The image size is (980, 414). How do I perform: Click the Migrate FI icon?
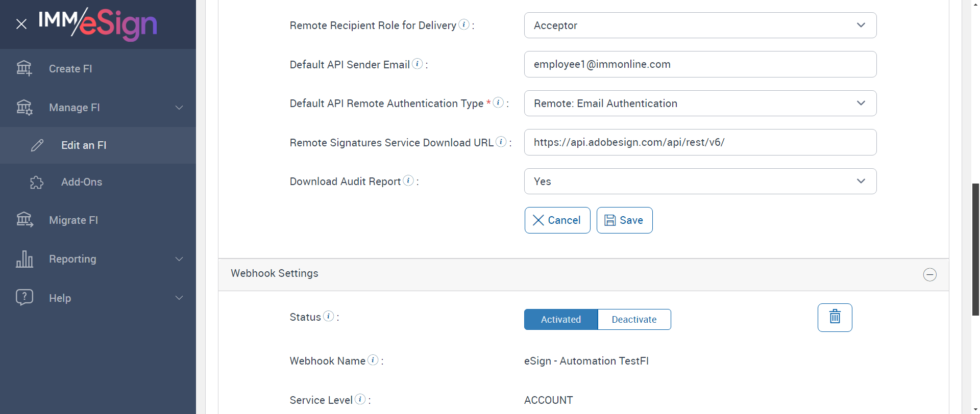point(24,220)
